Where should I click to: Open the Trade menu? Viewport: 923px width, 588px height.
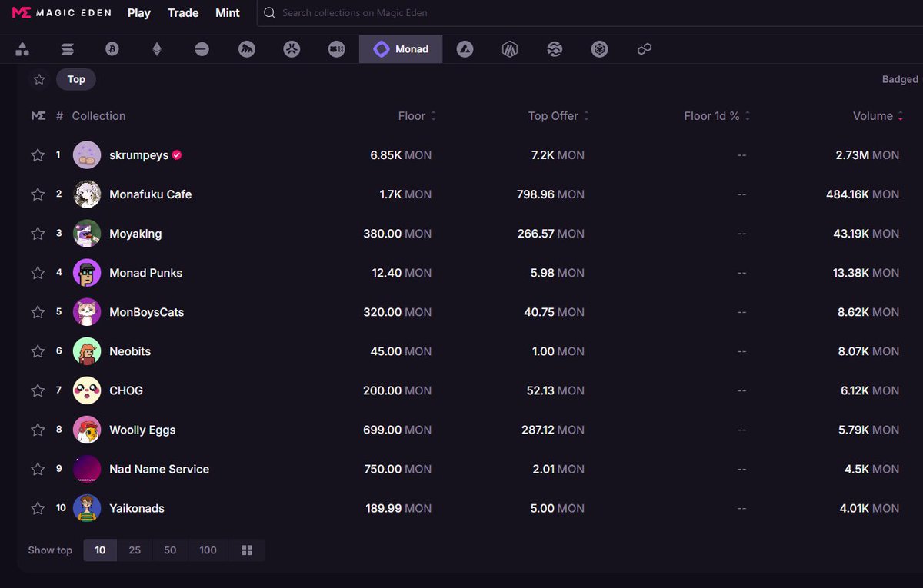pos(183,13)
